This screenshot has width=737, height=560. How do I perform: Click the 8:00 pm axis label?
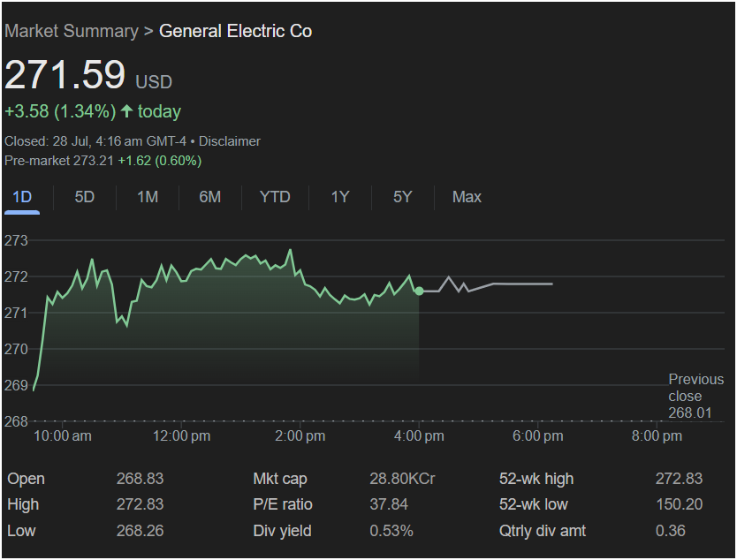(x=657, y=436)
